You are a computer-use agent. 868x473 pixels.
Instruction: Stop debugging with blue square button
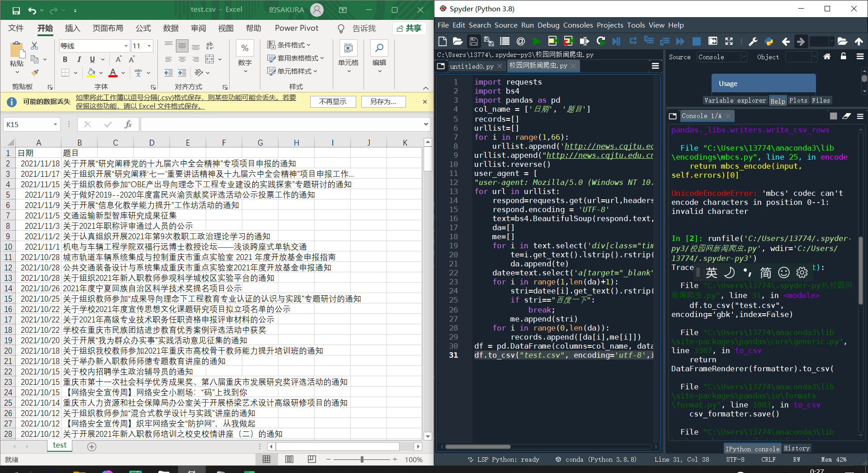click(x=697, y=42)
